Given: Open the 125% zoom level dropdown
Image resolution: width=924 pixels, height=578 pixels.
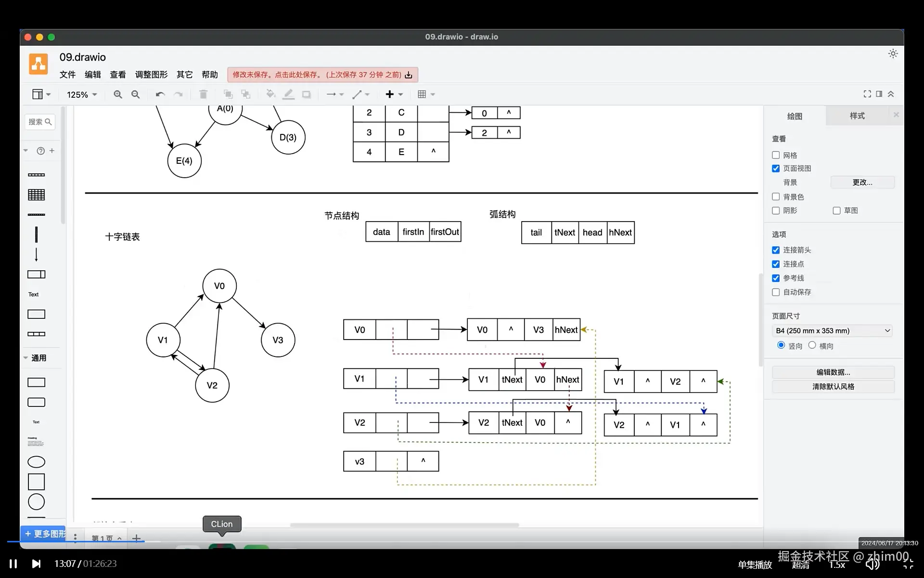Looking at the screenshot, I should tap(82, 94).
